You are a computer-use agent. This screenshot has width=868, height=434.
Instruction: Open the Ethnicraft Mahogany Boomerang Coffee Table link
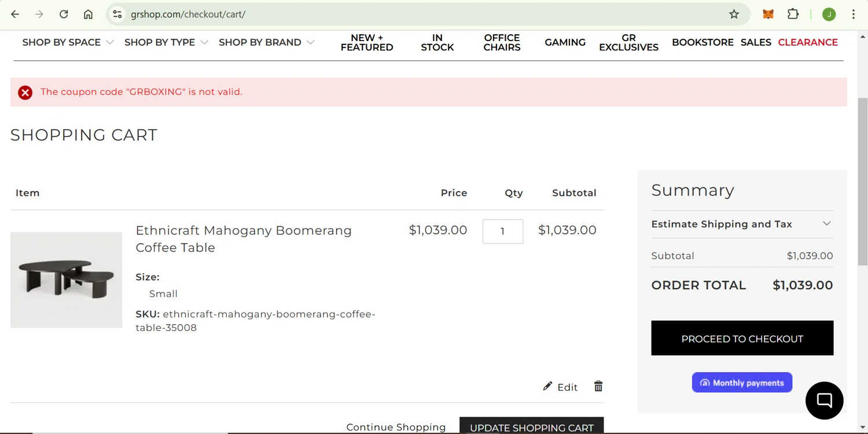pos(244,239)
